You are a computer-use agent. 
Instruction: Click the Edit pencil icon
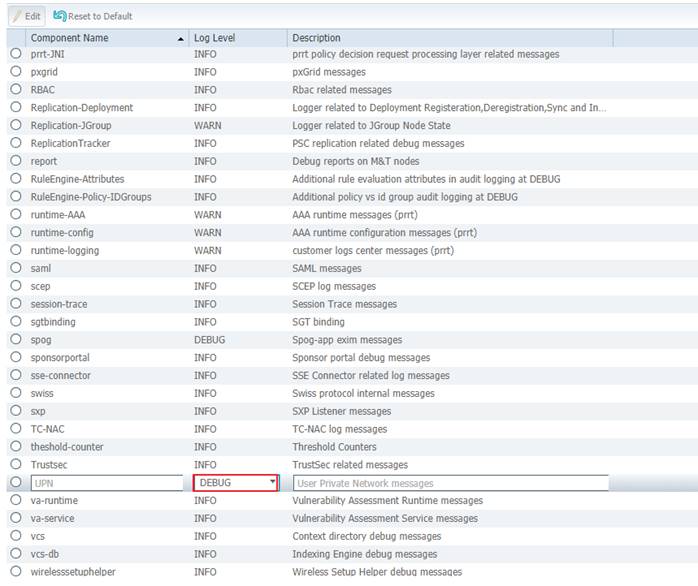click(17, 16)
